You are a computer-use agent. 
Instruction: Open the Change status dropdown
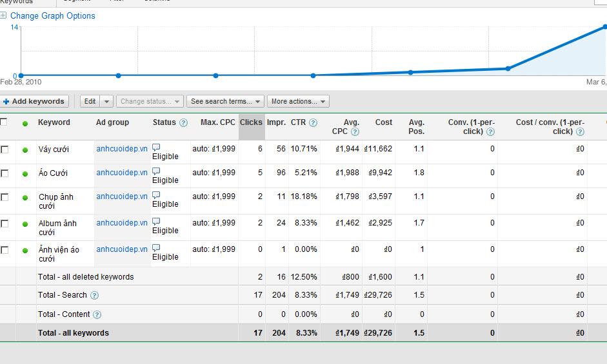click(x=150, y=101)
